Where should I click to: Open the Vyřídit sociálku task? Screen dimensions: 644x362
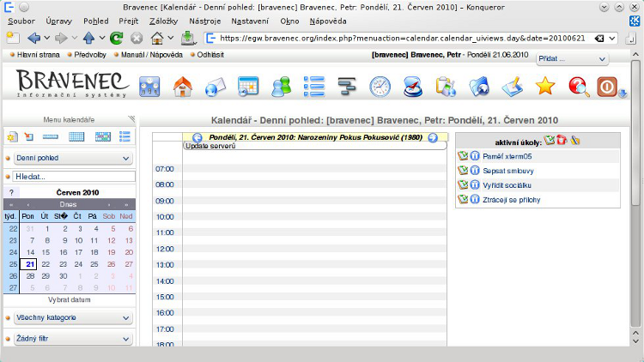[x=507, y=185]
